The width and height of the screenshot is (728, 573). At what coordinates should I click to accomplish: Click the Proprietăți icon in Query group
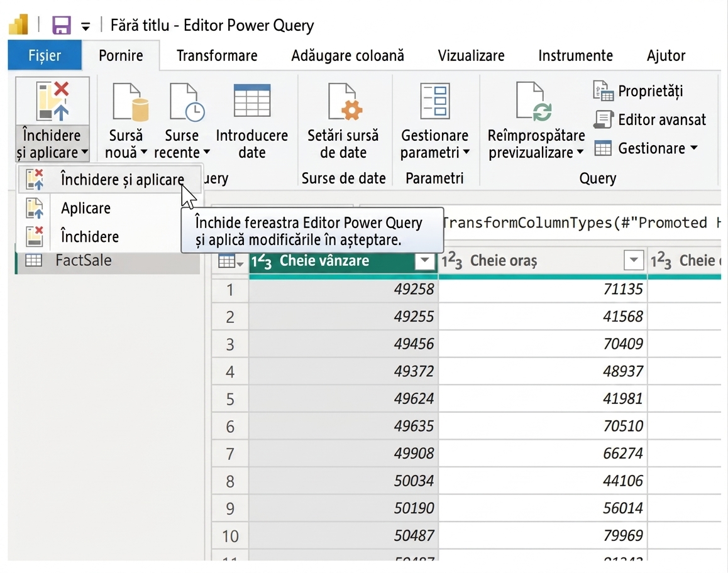(x=603, y=91)
